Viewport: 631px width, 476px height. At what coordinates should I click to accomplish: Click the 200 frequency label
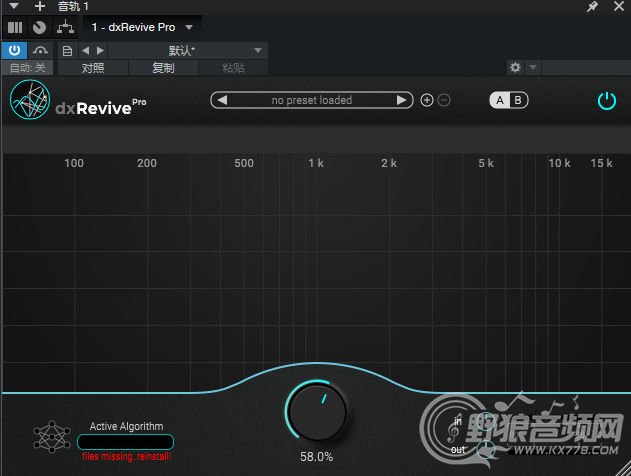[147, 163]
